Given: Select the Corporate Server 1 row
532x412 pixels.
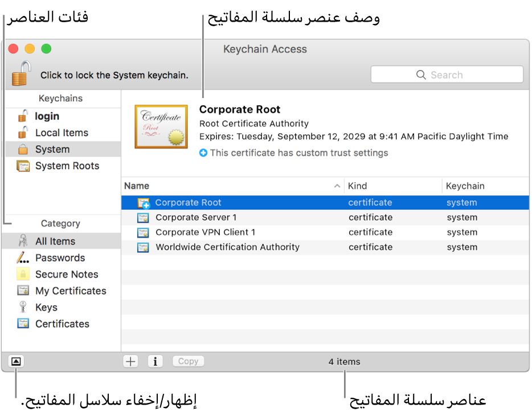Looking at the screenshot, I should pos(325,217).
